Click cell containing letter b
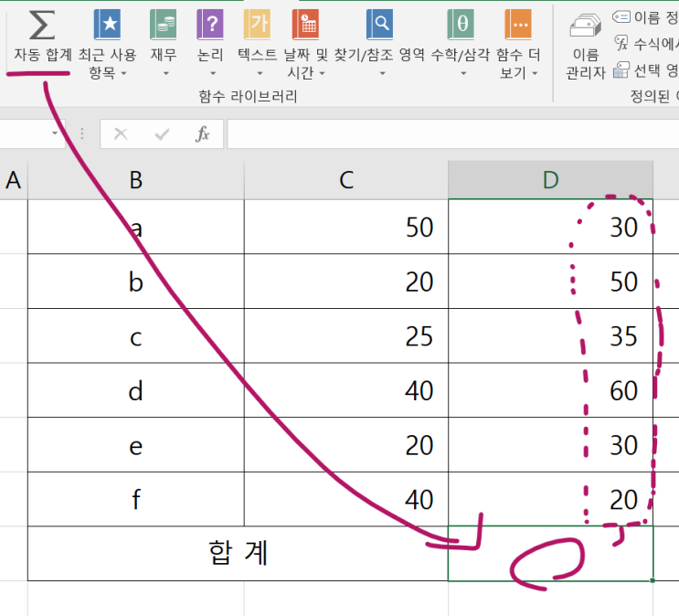 pos(136,281)
